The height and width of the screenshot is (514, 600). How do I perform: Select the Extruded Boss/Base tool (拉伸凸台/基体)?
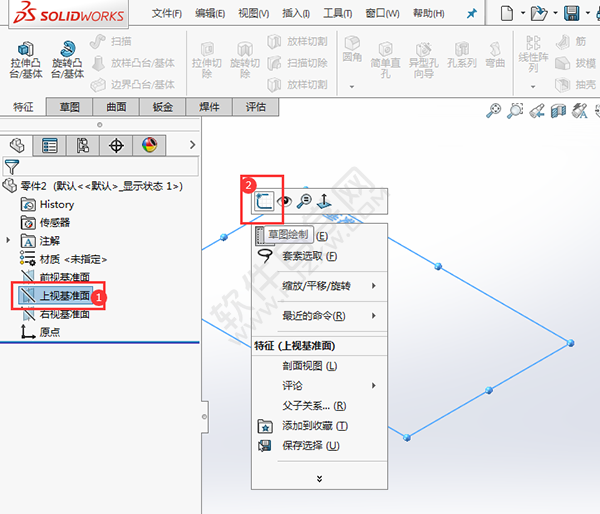pyautogui.click(x=26, y=60)
